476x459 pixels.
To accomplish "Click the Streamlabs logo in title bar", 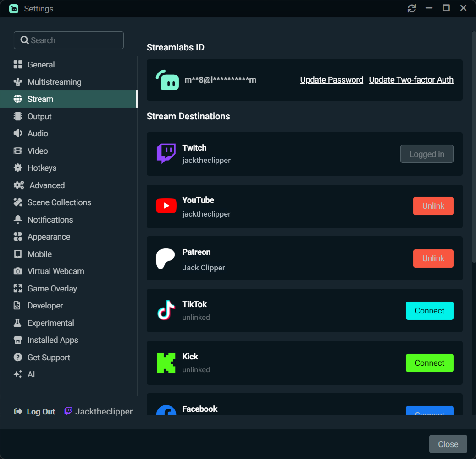I will pos(14,9).
